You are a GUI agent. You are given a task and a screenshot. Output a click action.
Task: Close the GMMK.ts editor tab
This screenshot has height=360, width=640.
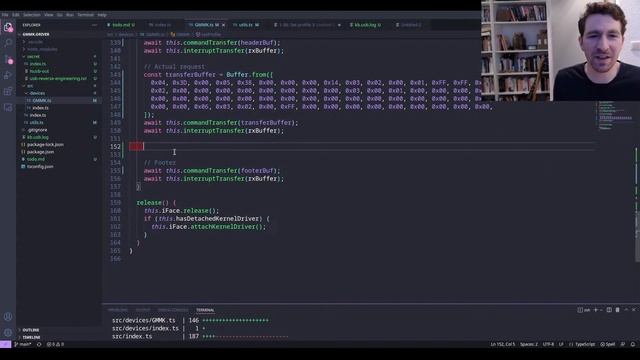pyautogui.click(x=223, y=25)
